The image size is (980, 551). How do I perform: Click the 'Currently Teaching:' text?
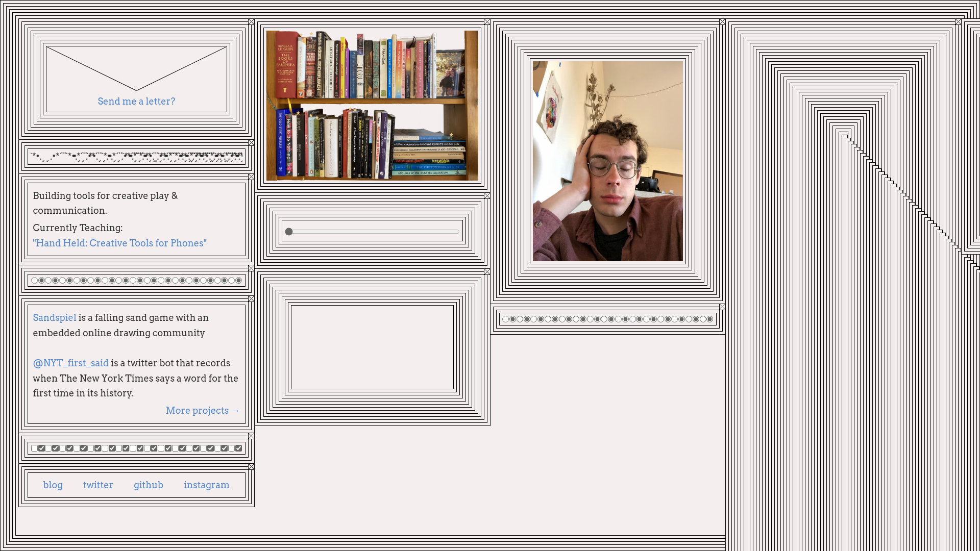78,228
